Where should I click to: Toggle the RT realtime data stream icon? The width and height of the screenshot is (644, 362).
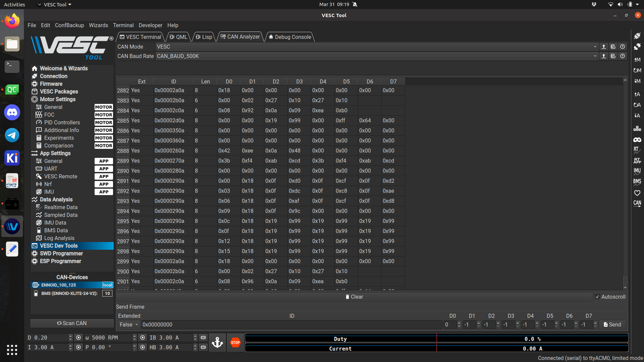coord(637,150)
